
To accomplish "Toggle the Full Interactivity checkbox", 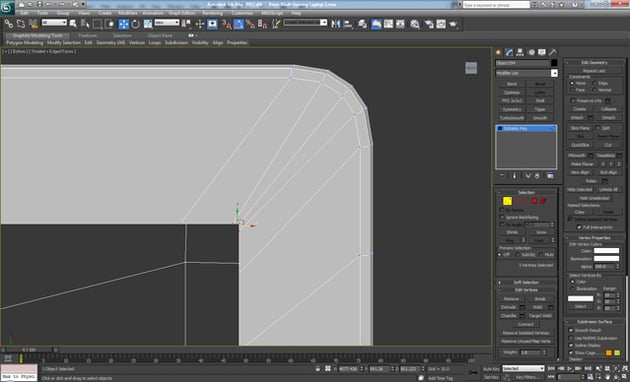I will tap(579, 227).
